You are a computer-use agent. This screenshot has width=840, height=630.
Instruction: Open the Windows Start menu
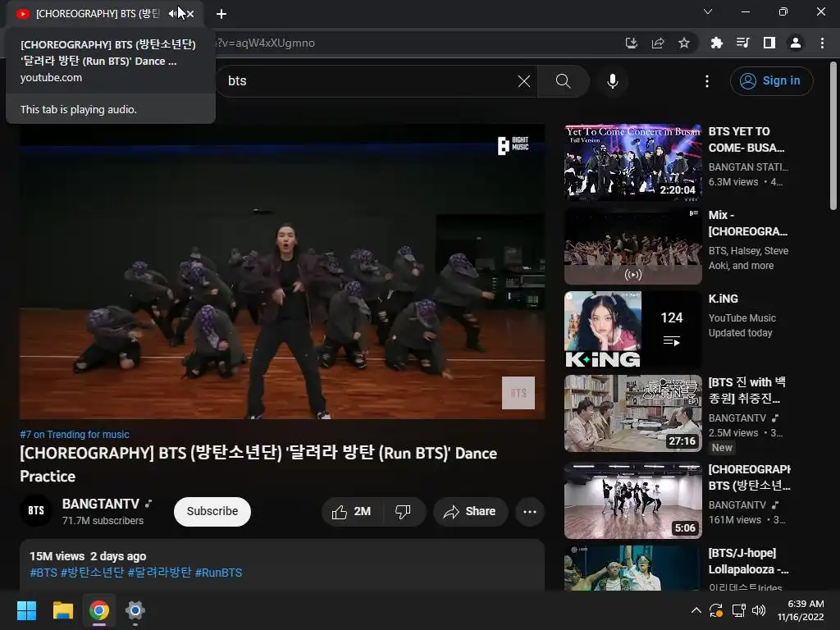(26, 610)
